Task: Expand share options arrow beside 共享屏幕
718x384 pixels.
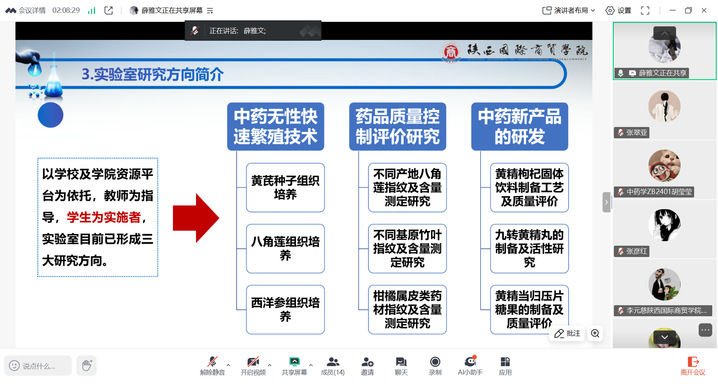Action: pos(311,365)
